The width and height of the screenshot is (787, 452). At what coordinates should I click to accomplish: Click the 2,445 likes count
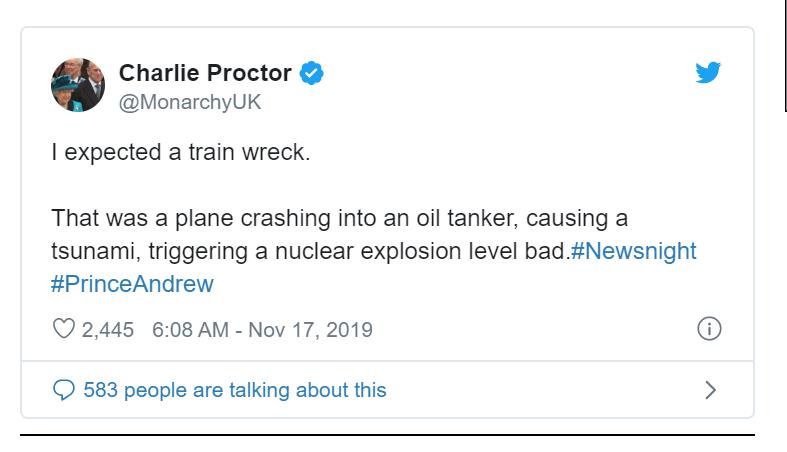(x=107, y=329)
